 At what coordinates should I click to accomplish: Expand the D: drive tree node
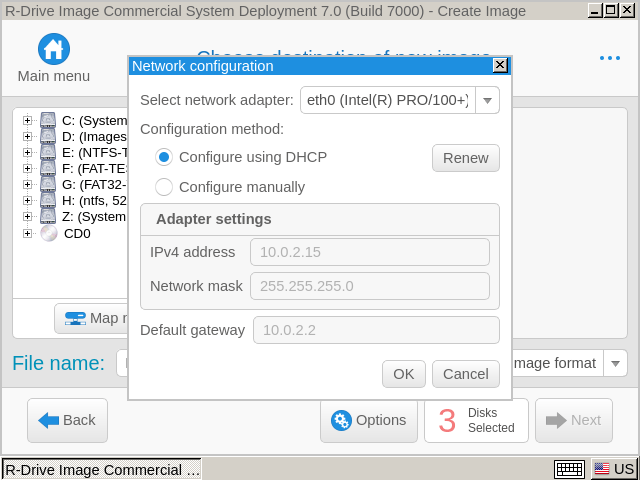[x=27, y=136]
